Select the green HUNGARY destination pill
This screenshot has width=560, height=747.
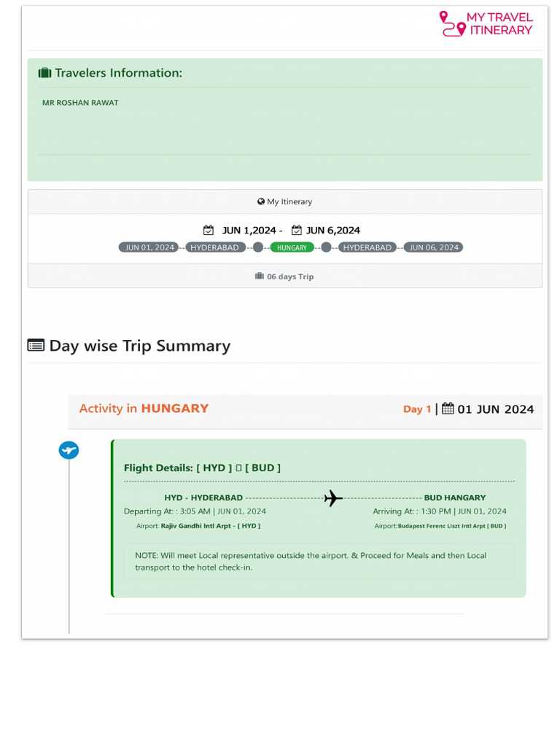tap(292, 247)
